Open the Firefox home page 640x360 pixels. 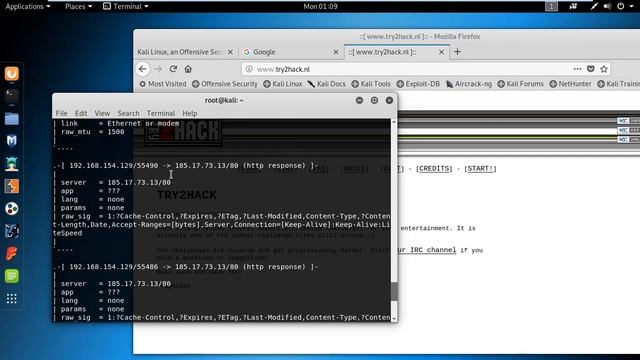(188, 69)
